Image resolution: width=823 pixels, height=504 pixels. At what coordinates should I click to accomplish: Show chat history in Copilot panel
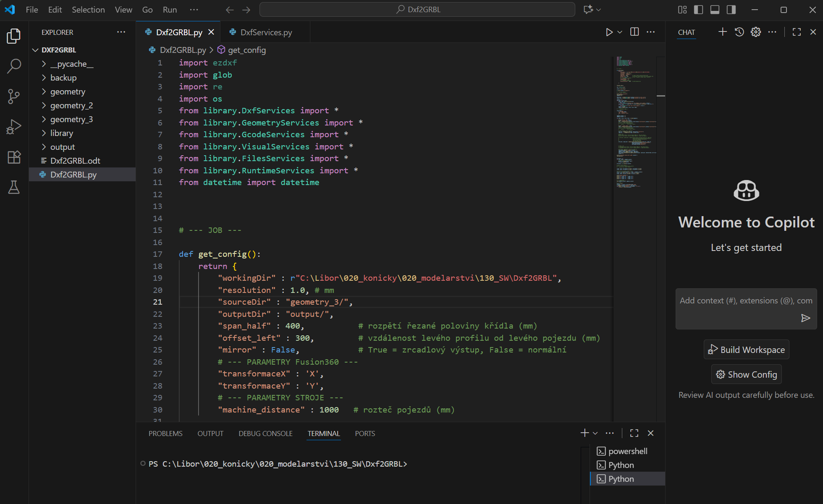[x=739, y=32]
